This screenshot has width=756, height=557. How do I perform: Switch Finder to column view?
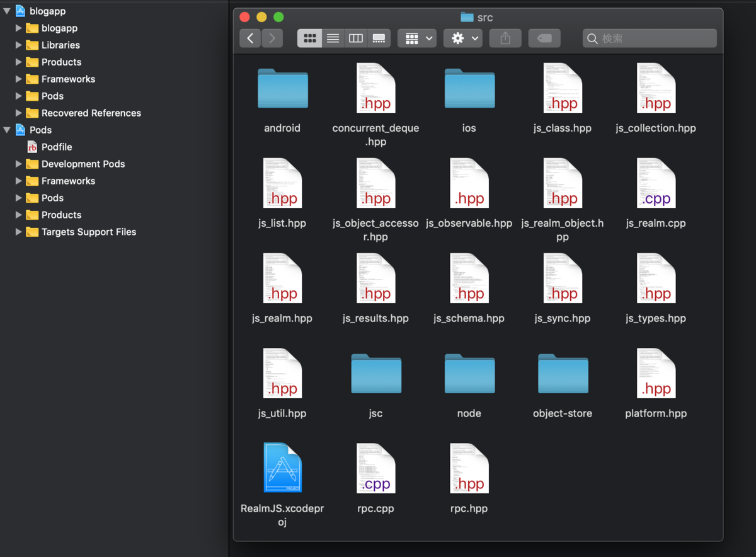pos(356,38)
